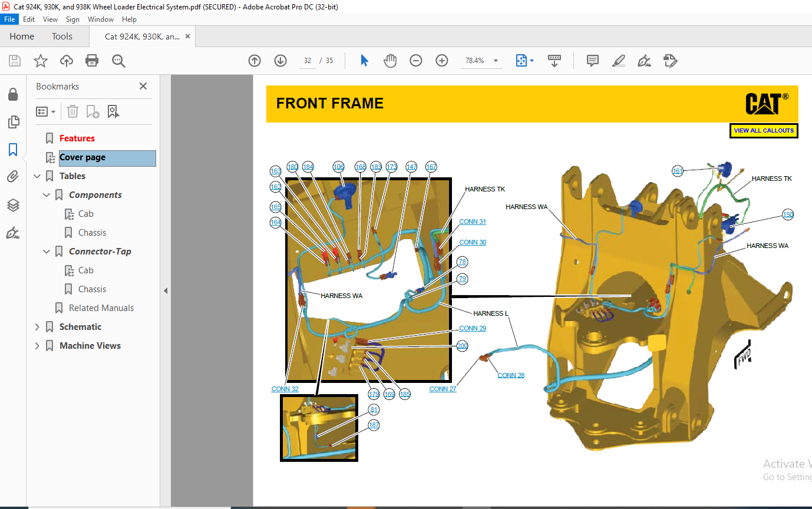This screenshot has height=509, width=812.
Task: Zoom out with minus button
Action: tap(416, 61)
